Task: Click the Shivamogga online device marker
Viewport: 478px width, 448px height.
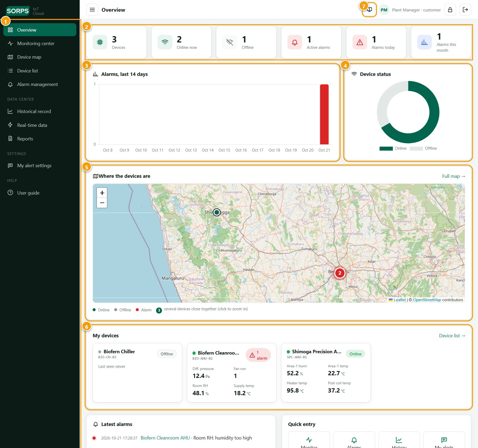Action: pyautogui.click(x=217, y=212)
